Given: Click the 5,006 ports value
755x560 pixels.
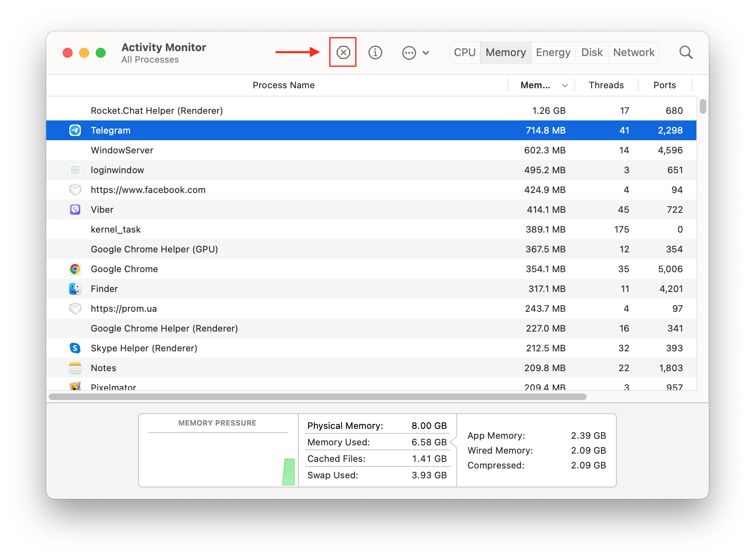Looking at the screenshot, I should [670, 269].
